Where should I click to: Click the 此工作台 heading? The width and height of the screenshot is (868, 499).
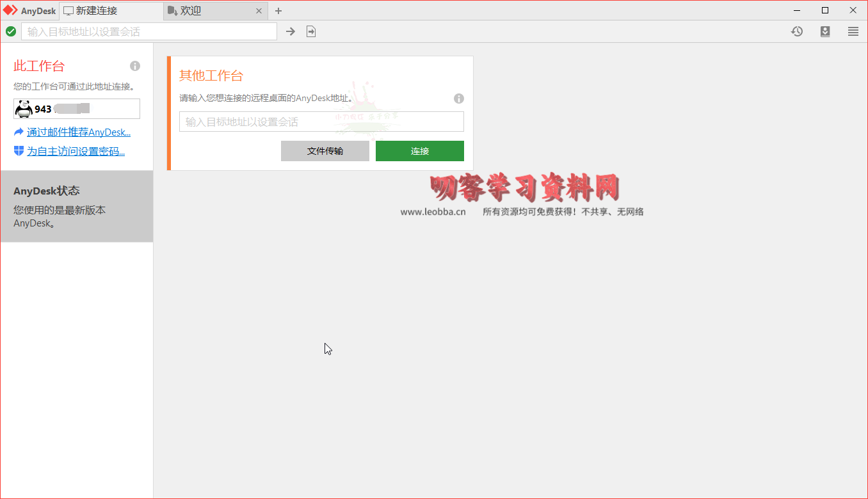click(x=39, y=66)
